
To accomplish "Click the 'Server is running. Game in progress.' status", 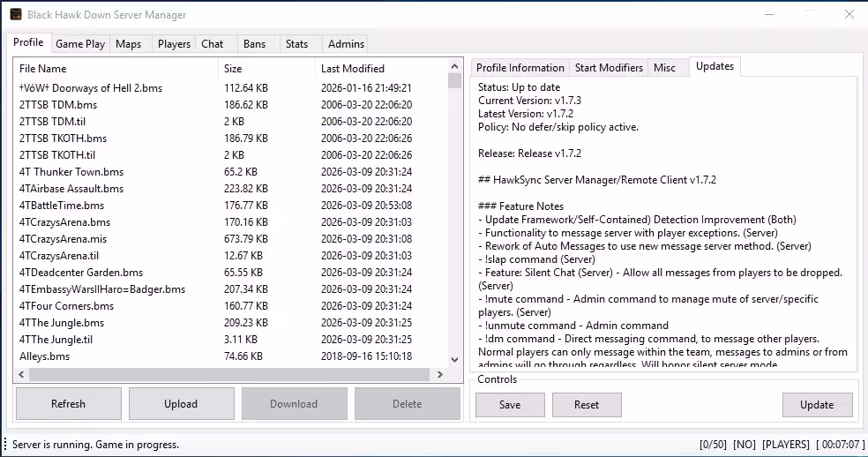I will click(96, 445).
